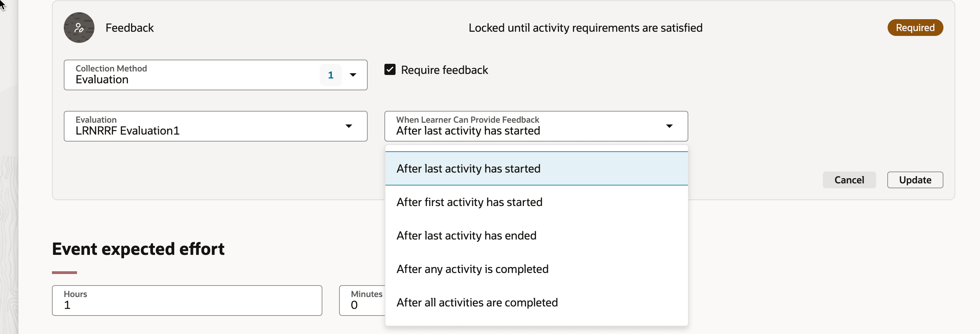Expand the Evaluation selector

349,126
